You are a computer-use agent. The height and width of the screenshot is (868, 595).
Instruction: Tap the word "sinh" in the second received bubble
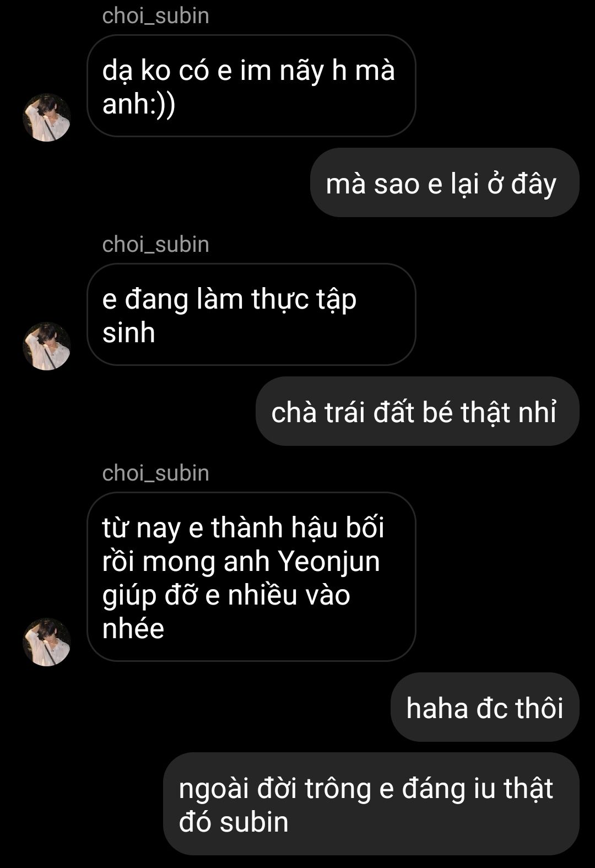pos(128,332)
